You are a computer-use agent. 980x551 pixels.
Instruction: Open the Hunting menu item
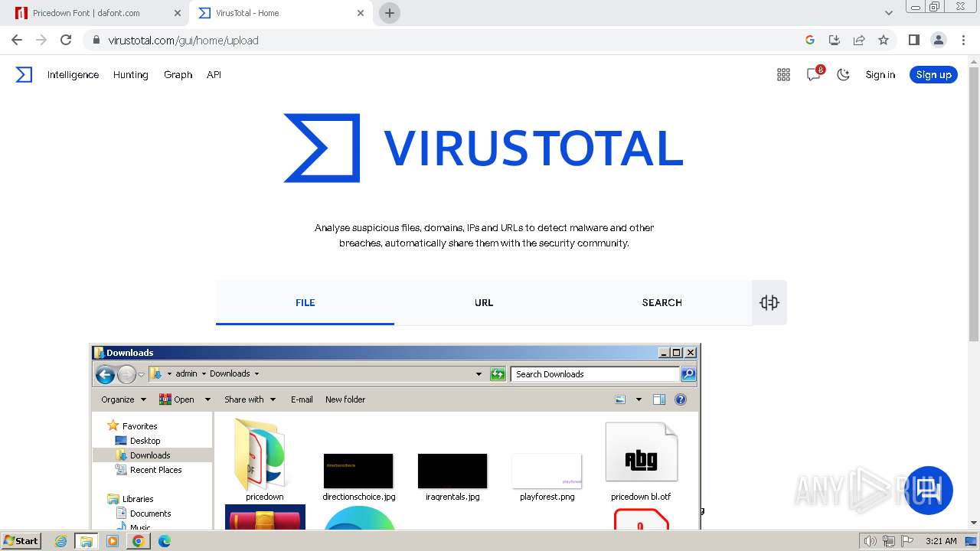coord(130,74)
